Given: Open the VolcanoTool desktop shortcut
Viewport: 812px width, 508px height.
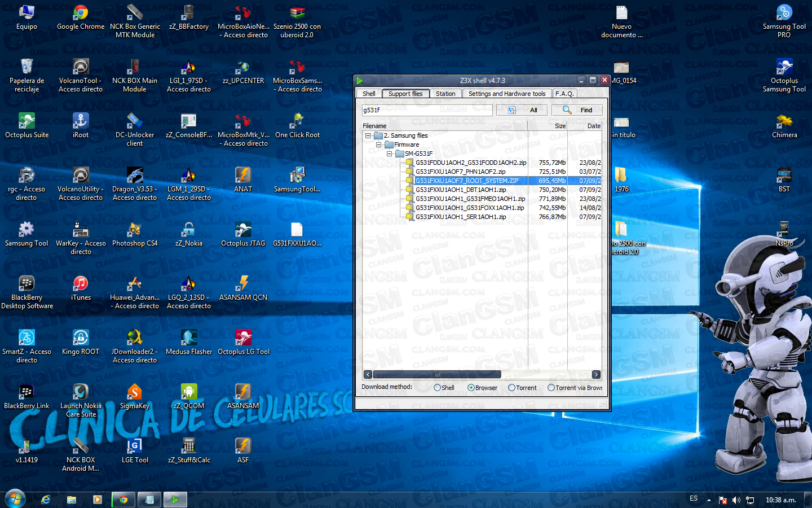Looking at the screenshot, I should click(x=81, y=76).
